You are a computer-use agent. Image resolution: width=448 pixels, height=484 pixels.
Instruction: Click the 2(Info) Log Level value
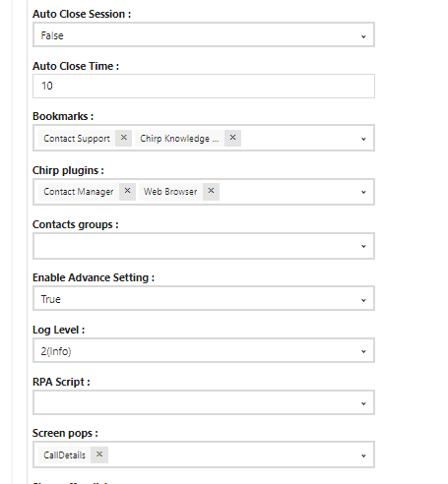click(x=56, y=351)
